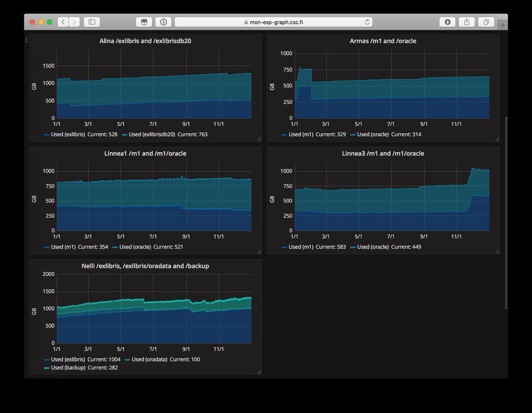Click resize handle of the Nelli panel
The image size is (532, 413).
(259, 372)
